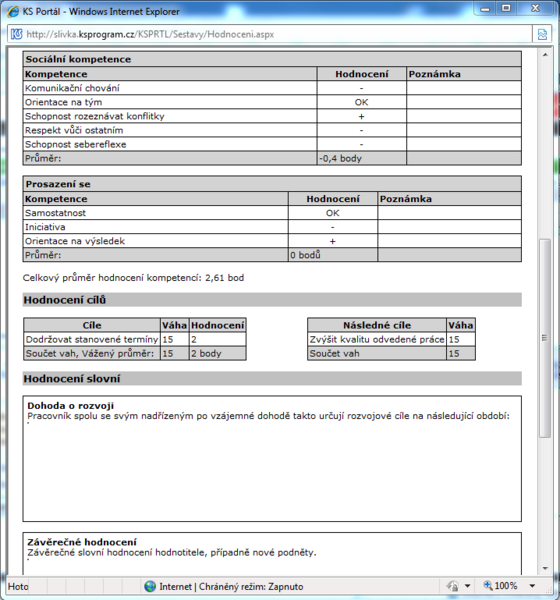Screen dimensions: 560x600
Task: Click the address bar URL field
Action: [x=269, y=34]
